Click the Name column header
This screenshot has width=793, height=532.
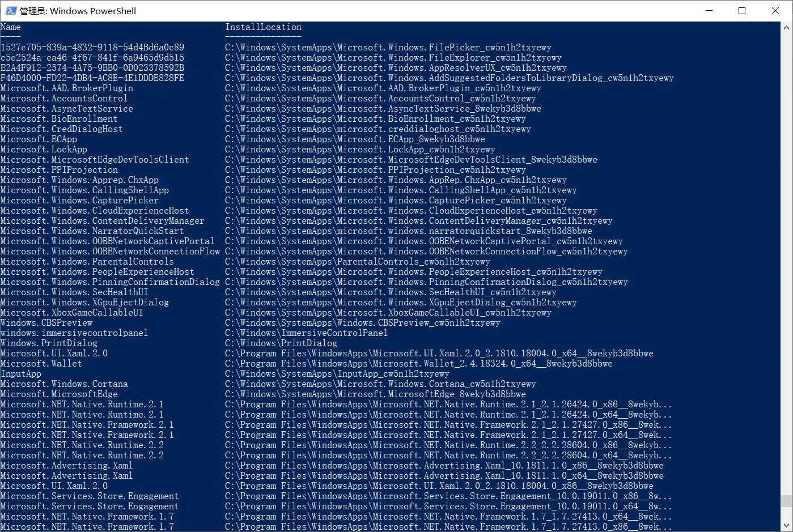11,27
